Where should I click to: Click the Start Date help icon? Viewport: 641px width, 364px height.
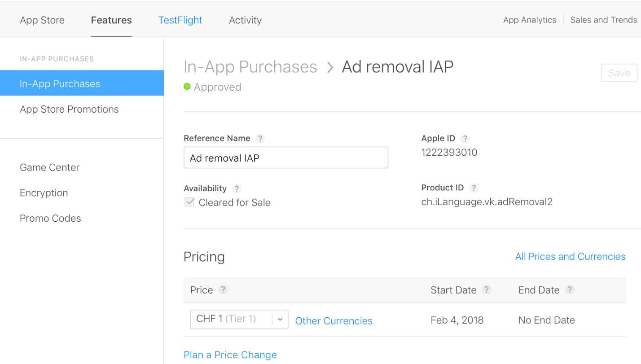coord(487,290)
